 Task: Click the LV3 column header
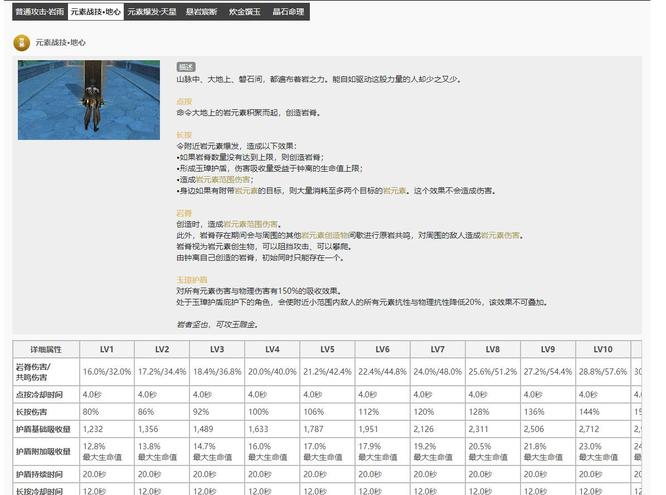[217, 349]
